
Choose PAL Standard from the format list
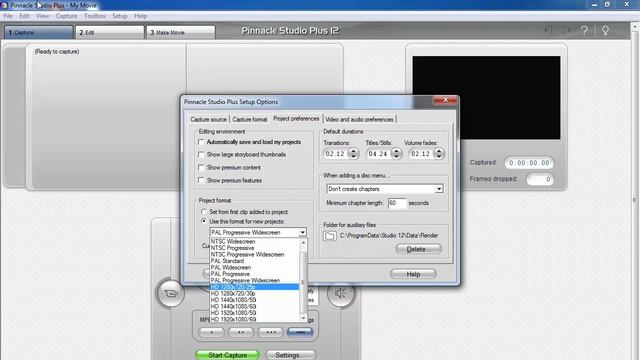pyautogui.click(x=255, y=261)
